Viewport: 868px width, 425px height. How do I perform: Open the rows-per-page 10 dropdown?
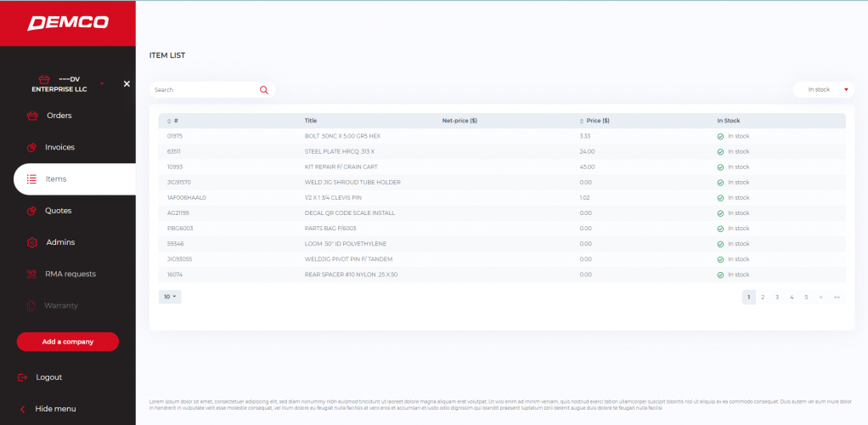click(170, 297)
